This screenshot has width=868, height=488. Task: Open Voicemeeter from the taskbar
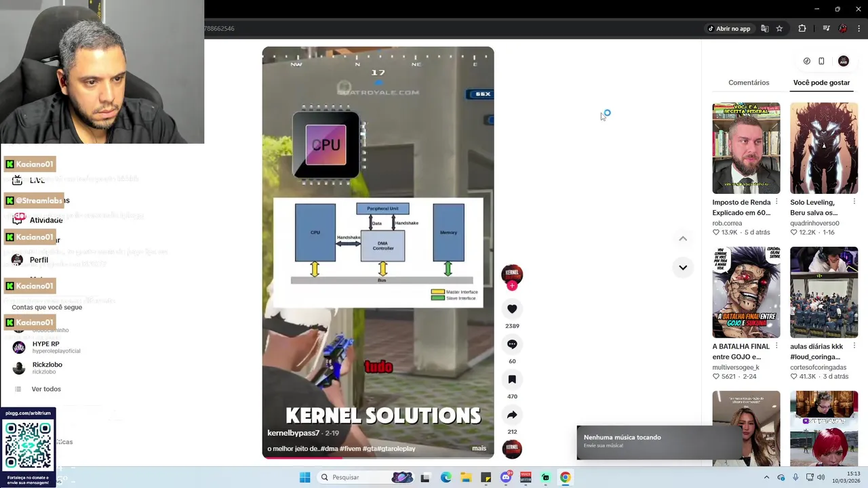point(526,477)
